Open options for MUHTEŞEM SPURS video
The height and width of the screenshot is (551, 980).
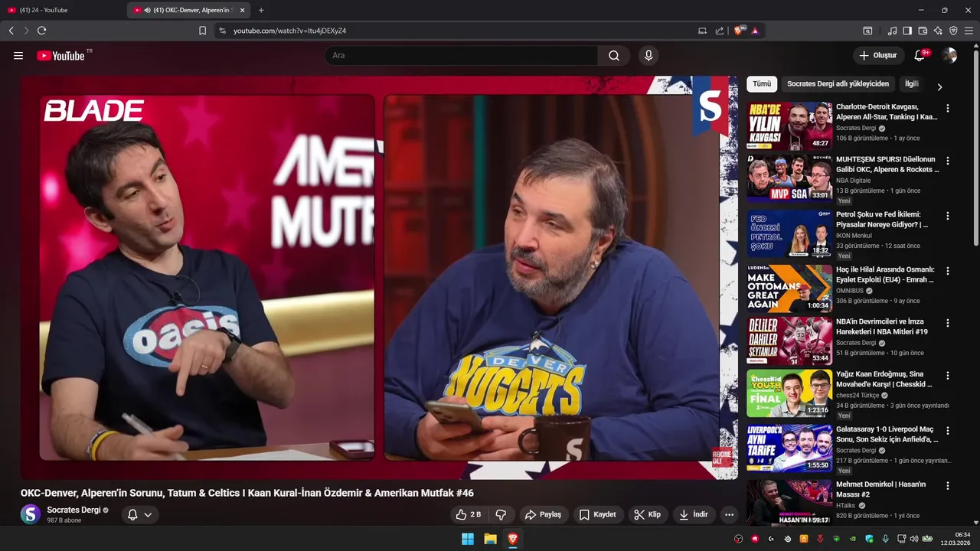pyautogui.click(x=948, y=161)
